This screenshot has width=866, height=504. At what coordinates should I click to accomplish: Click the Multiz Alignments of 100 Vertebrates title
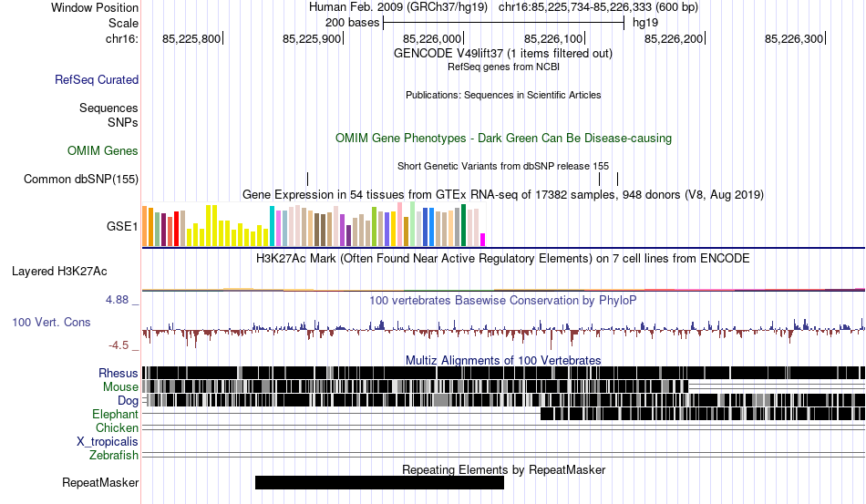(x=503, y=361)
